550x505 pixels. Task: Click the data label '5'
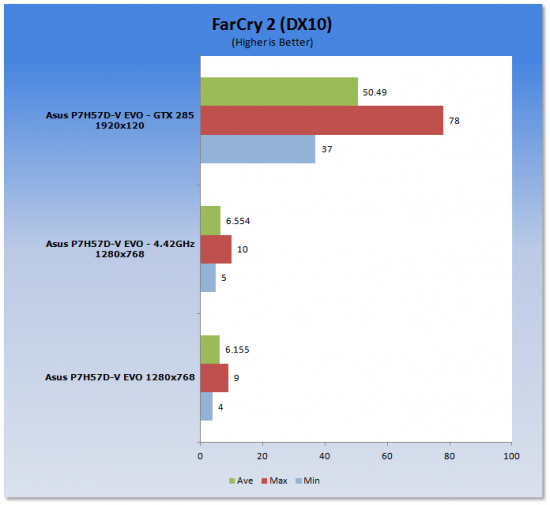point(224,278)
